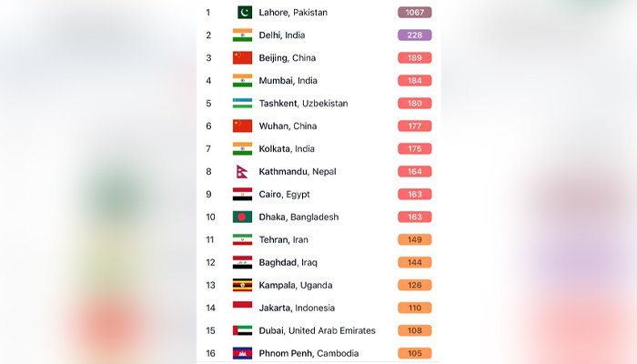Click the Cambodia flag beside Phnom Penh
637x364 pixels.
pos(242,353)
